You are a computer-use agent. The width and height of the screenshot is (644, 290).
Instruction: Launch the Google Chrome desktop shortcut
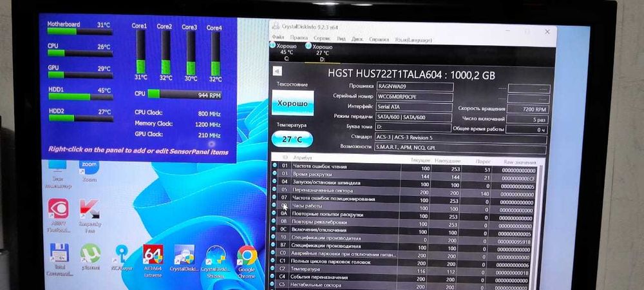(247, 261)
